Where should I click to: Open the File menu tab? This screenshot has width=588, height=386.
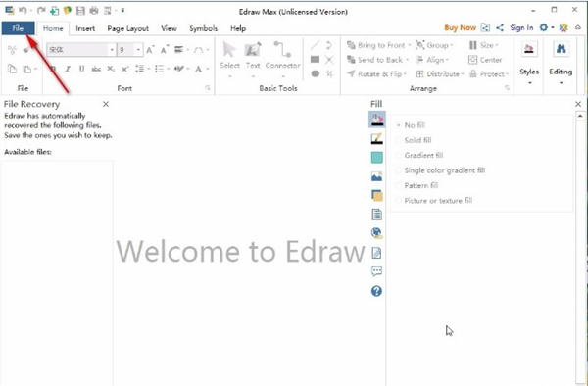point(18,28)
